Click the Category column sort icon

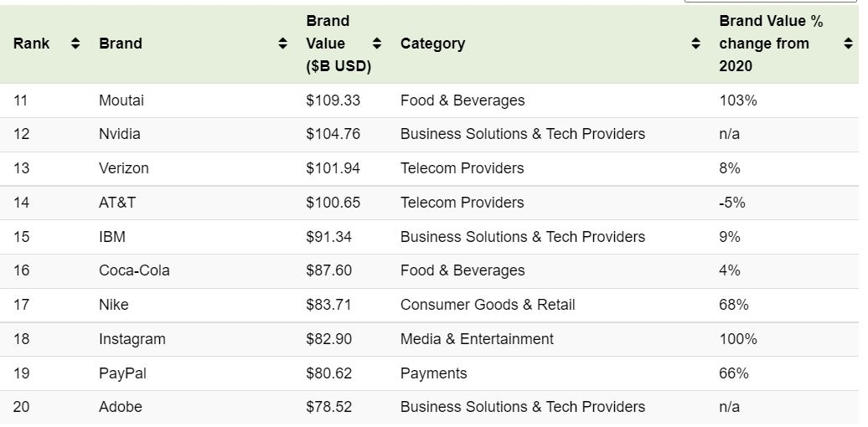pyautogui.click(x=695, y=44)
